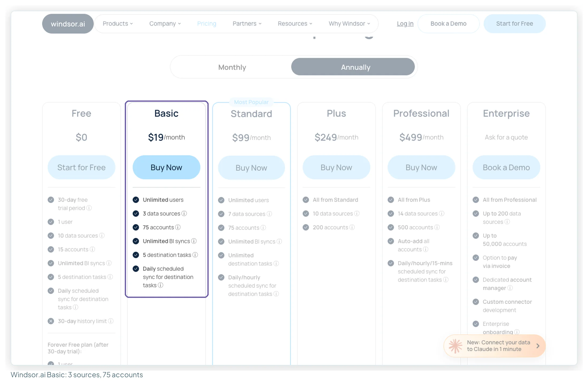Screen dimensions: 588x385
Task: Click Start for Free under Free plan
Action: click(x=81, y=167)
